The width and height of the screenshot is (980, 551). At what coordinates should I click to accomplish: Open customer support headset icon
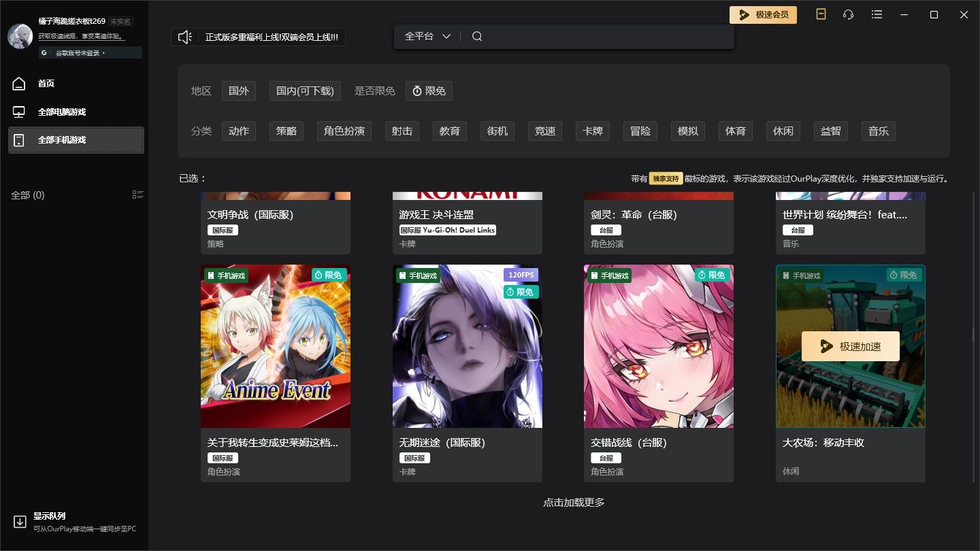[x=848, y=14]
